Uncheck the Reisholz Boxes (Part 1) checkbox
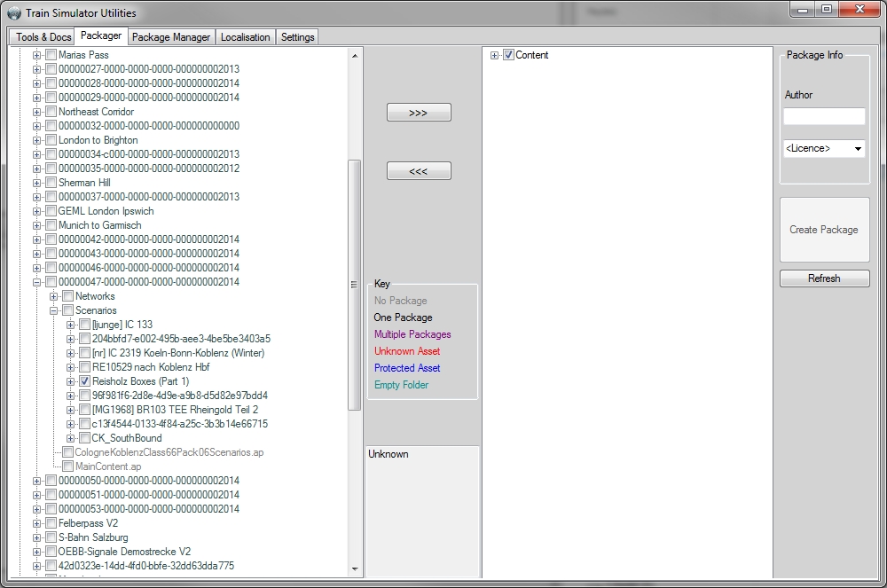Image resolution: width=887 pixels, height=588 pixels. [84, 381]
